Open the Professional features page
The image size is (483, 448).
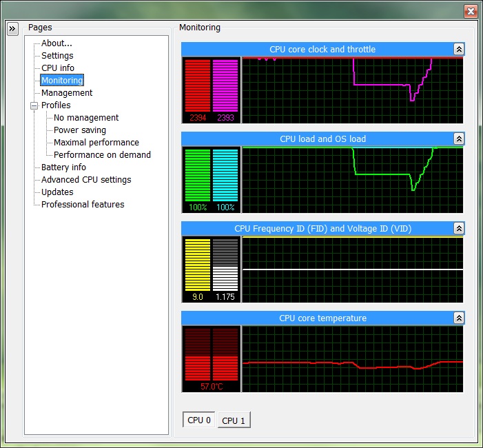click(x=83, y=204)
